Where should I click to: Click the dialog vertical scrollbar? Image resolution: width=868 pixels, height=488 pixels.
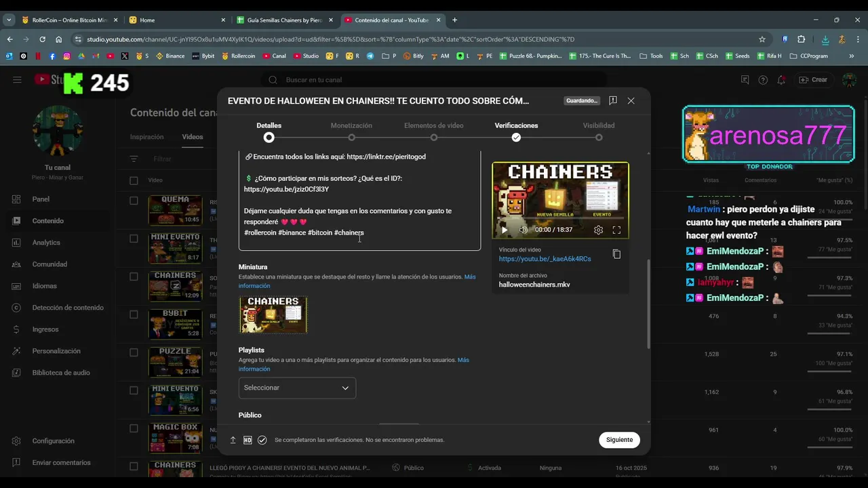[648, 305]
